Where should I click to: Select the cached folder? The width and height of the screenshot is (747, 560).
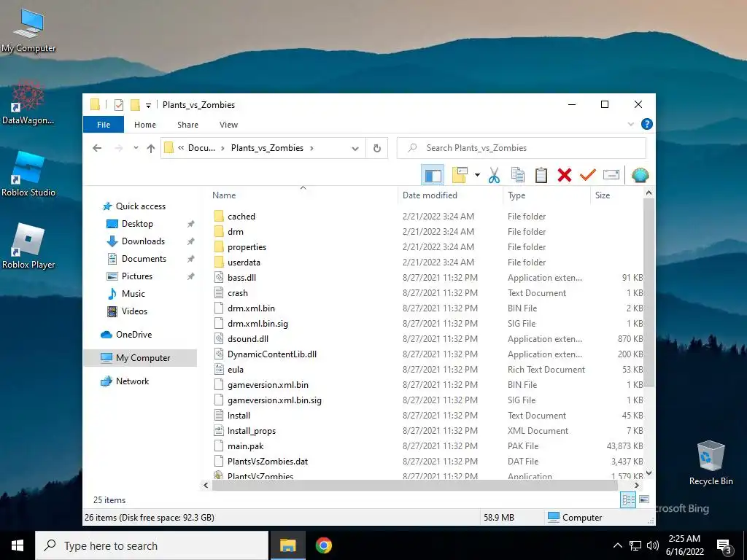(241, 216)
